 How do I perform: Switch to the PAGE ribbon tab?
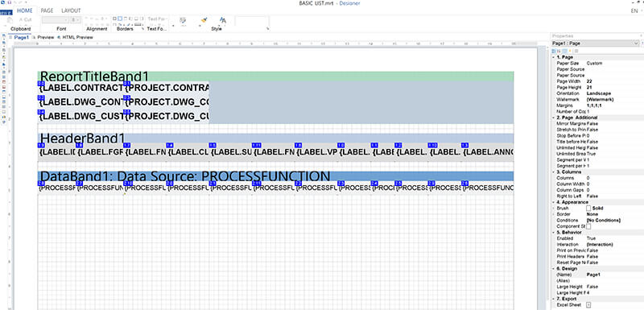coord(47,10)
